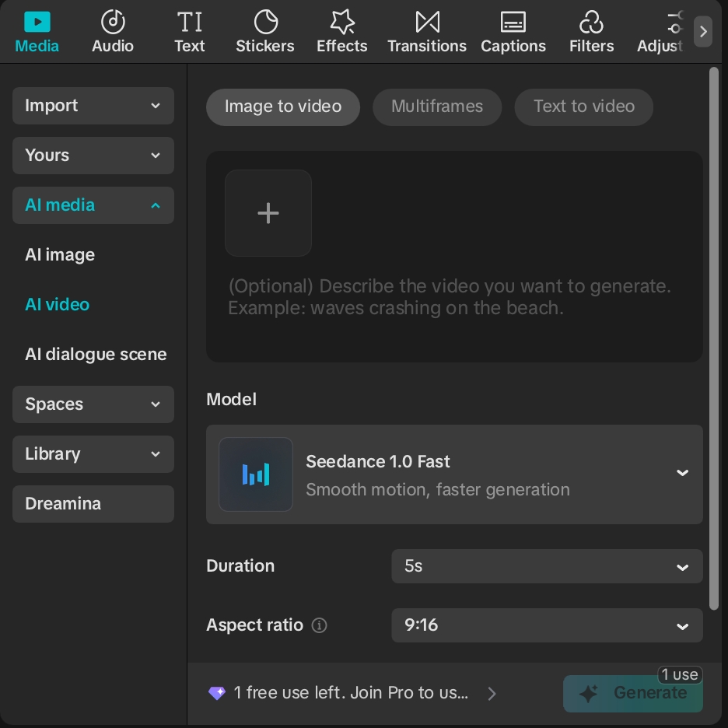Open the Audio panel

coord(113,22)
